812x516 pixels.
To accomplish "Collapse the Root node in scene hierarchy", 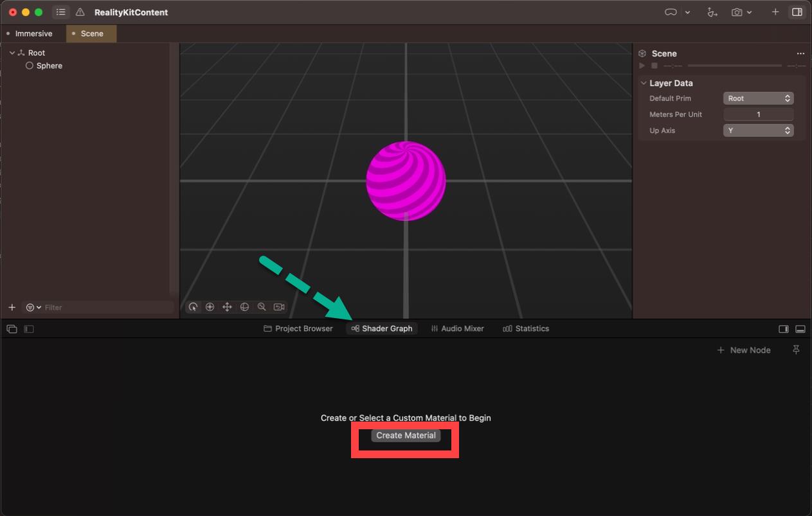I will (x=12, y=52).
